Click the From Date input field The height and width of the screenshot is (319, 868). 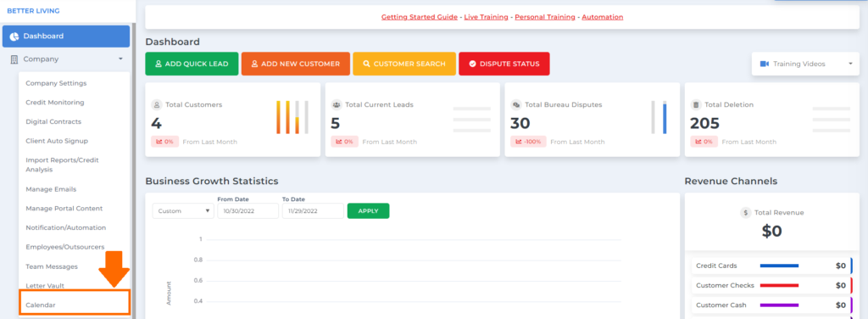click(x=248, y=211)
